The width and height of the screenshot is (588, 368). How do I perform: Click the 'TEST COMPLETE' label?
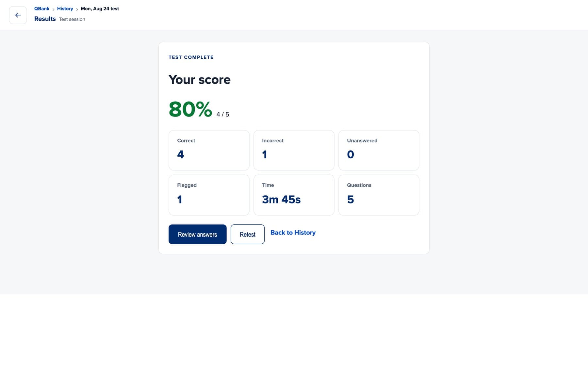(191, 57)
